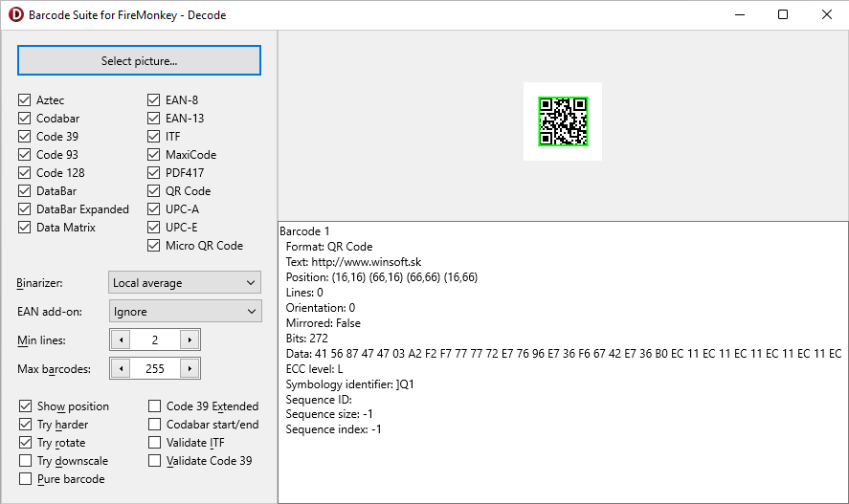This screenshot has width=849, height=504.
Task: Click the Sequence size: -1 line
Action: [329, 414]
